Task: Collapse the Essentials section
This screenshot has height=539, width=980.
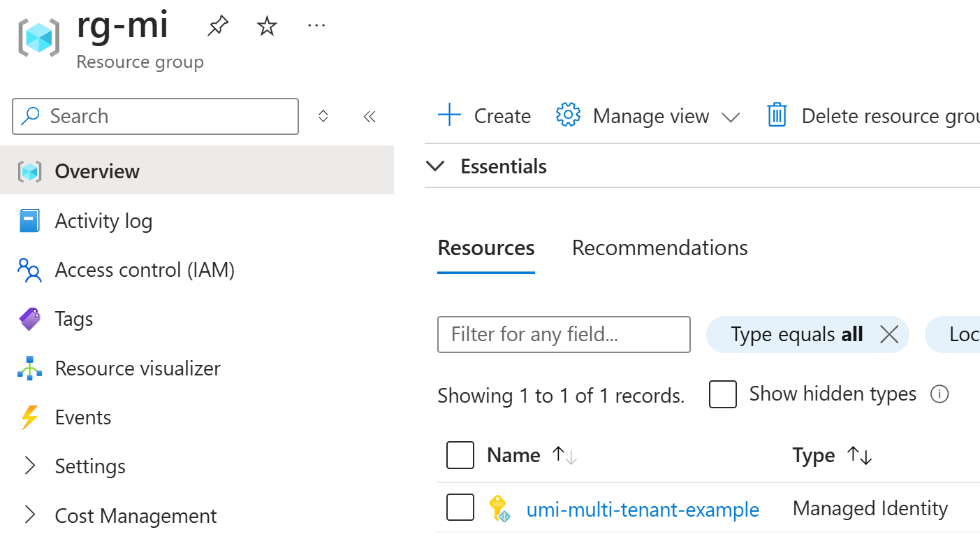Action: point(435,166)
